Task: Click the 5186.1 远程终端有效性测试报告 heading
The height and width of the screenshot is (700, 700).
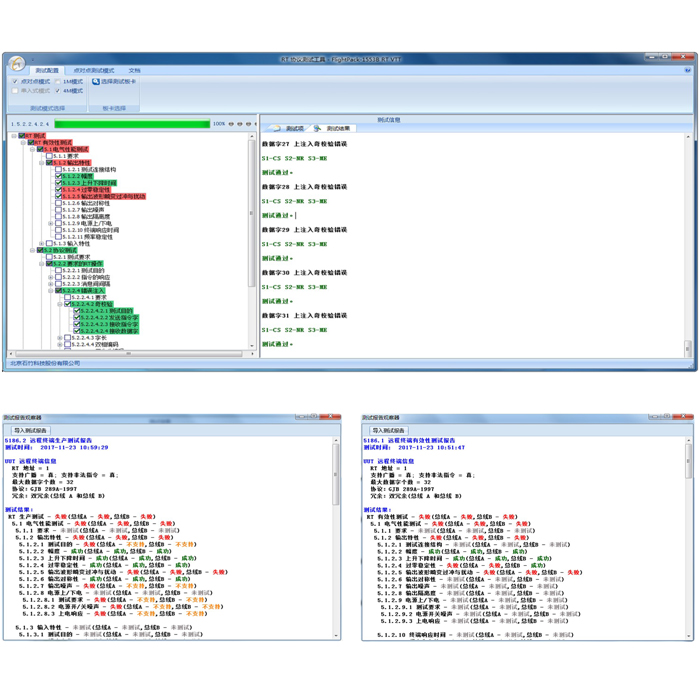Action: point(409,440)
